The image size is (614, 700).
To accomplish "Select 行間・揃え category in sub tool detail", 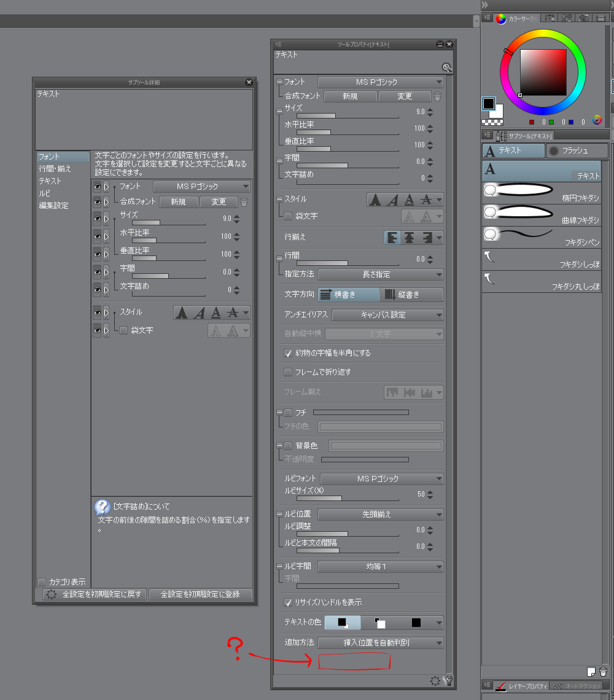I will coord(55,169).
